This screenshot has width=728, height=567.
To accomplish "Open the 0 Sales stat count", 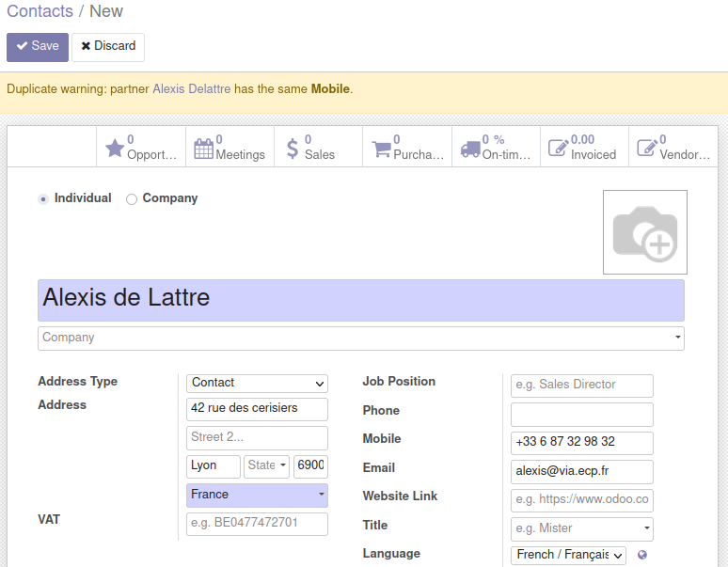I will (308, 139).
